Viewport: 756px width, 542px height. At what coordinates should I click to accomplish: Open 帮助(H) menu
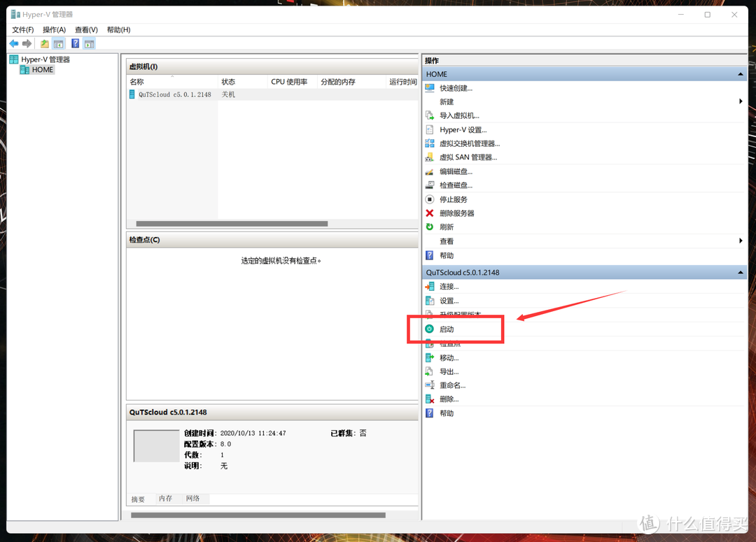point(118,30)
